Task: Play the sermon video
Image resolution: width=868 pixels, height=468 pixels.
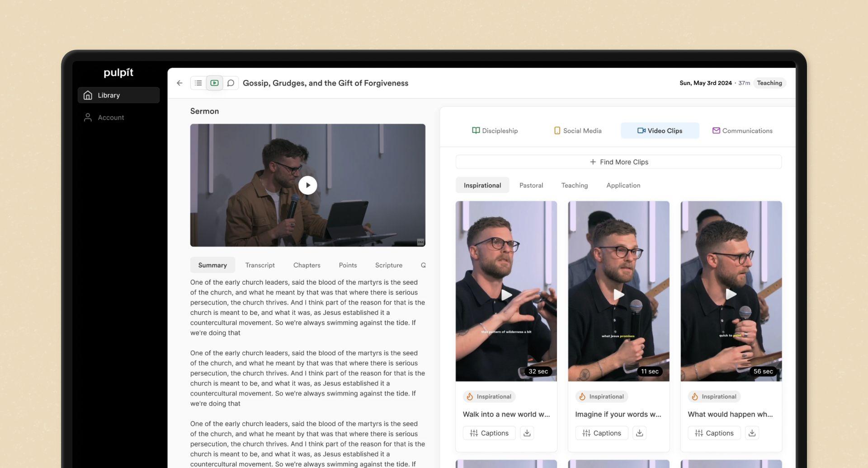Action: tap(308, 185)
